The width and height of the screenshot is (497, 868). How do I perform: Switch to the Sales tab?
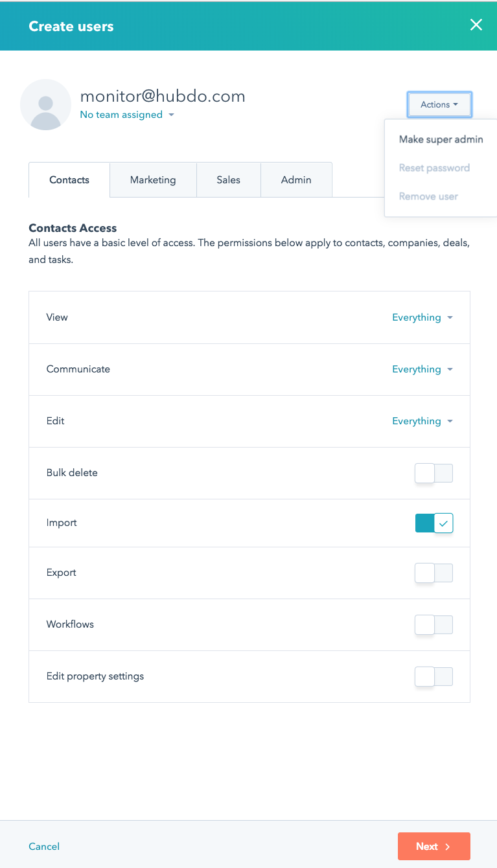pyautogui.click(x=229, y=180)
